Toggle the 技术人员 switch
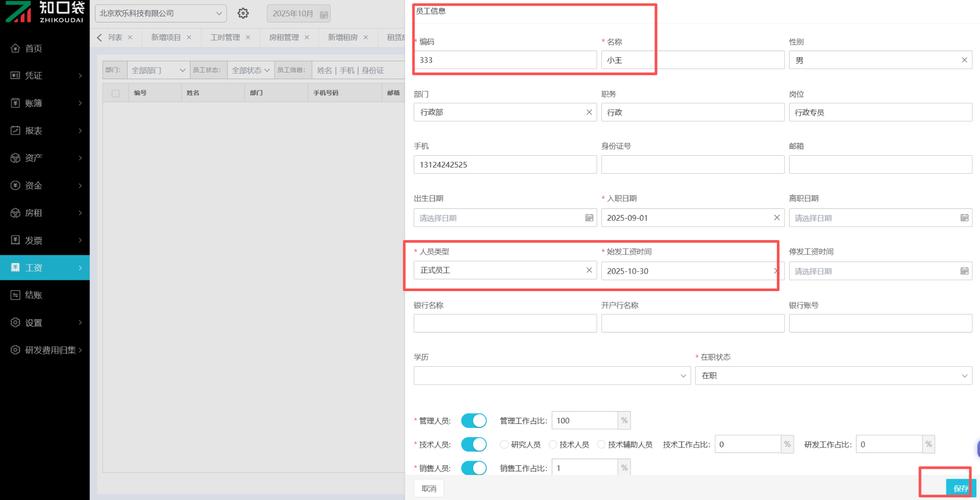980x500 pixels. (x=474, y=444)
